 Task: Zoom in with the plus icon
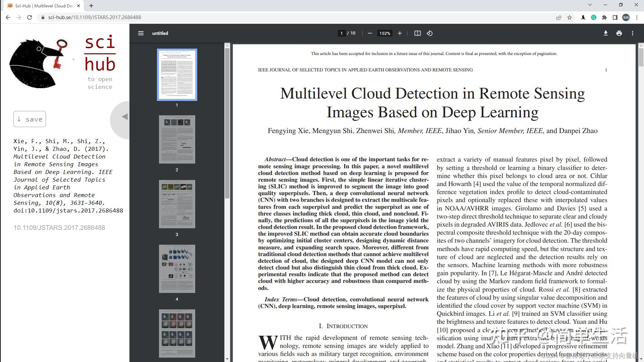(399, 33)
